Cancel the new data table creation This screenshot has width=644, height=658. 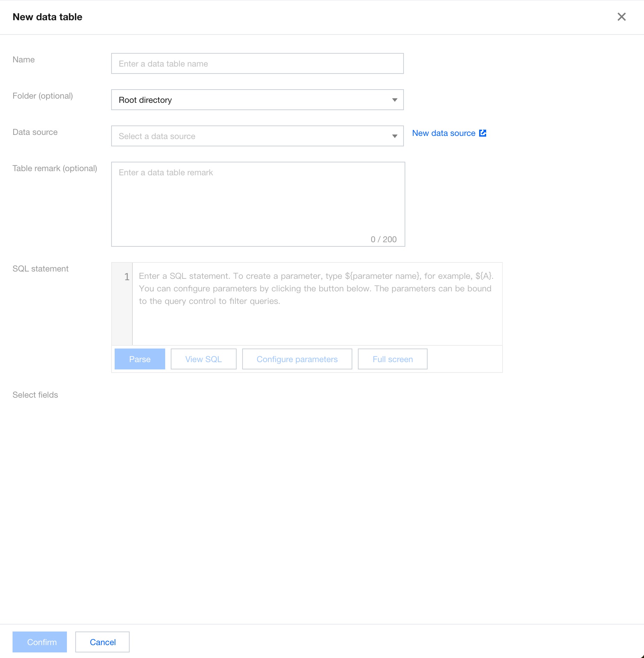pyautogui.click(x=102, y=642)
